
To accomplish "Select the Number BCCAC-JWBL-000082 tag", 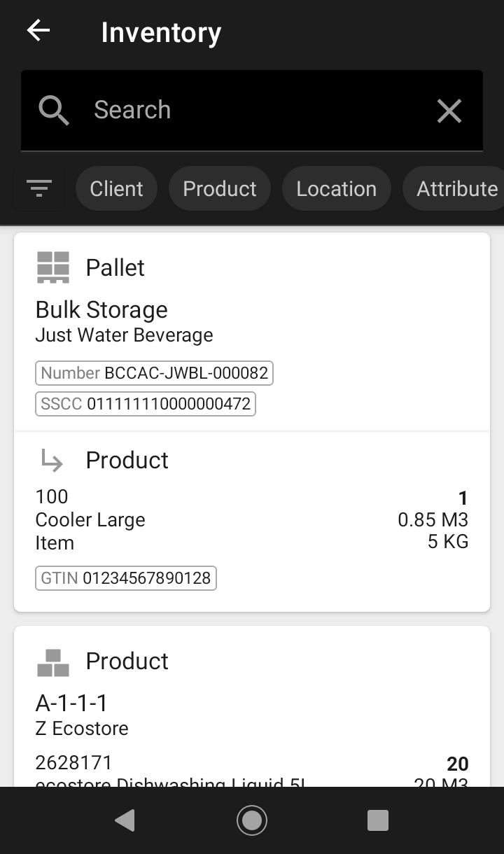I will click(154, 373).
